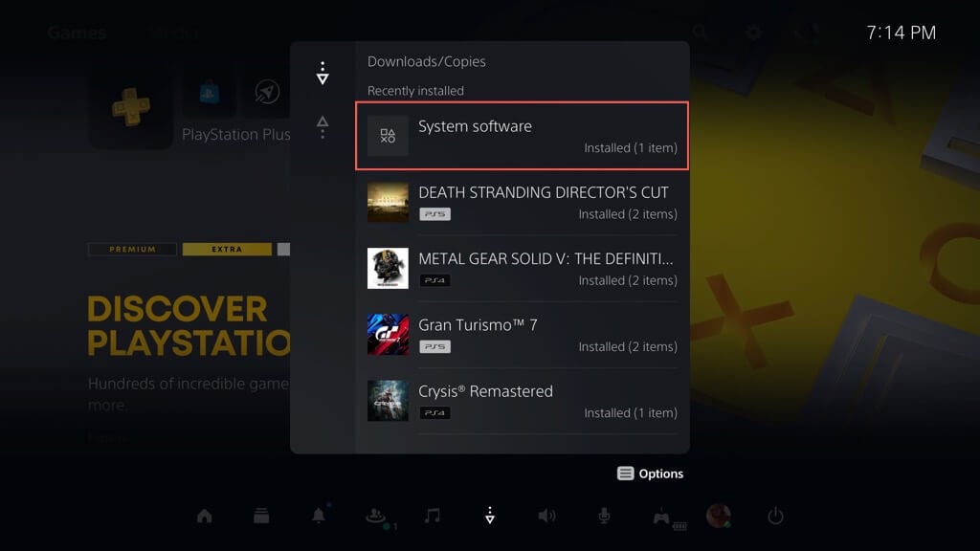This screenshot has width=980, height=551.
Task: Click the Metal Gear Solid V thumbnail
Action: coord(388,269)
